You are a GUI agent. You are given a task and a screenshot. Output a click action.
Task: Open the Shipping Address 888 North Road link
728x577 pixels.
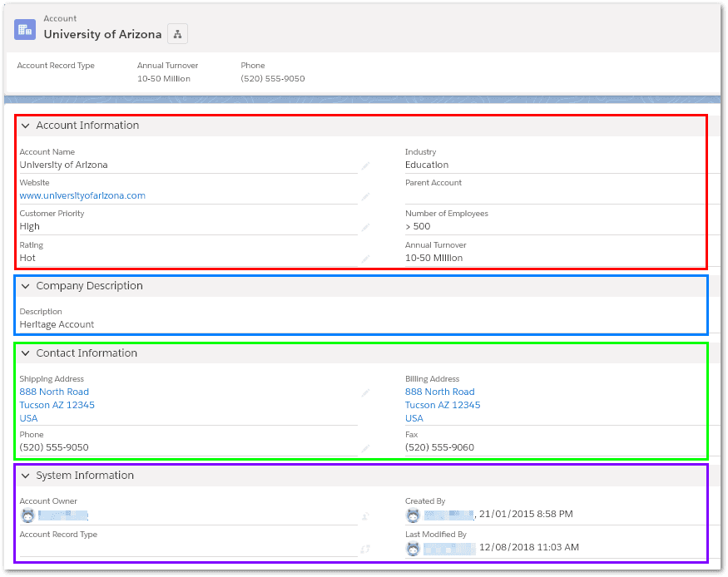[x=54, y=392]
